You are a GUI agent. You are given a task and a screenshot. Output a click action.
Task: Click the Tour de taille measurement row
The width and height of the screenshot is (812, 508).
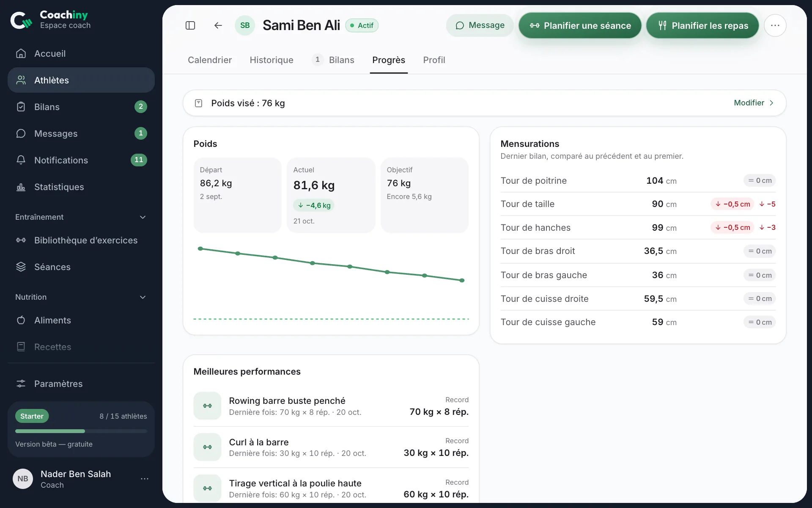[638, 204]
